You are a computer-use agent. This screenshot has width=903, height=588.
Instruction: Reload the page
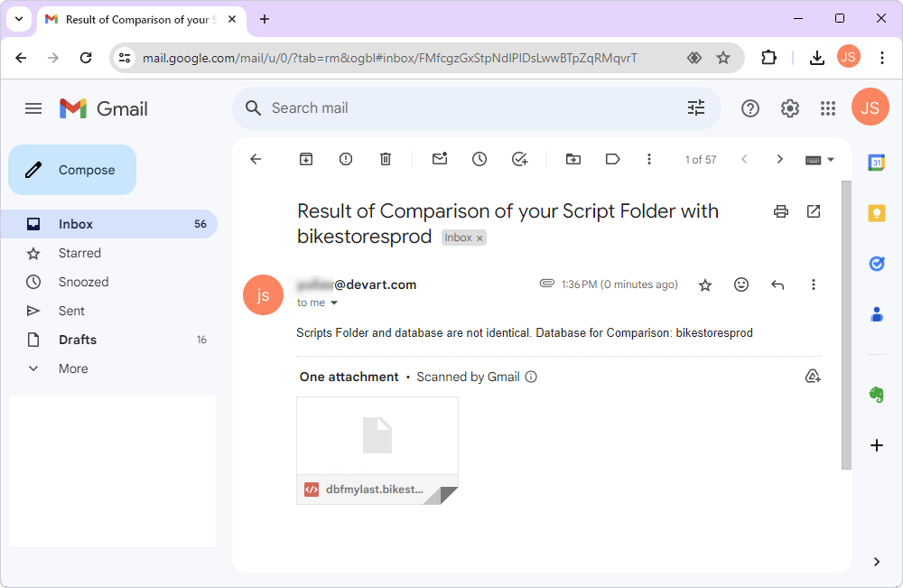[86, 58]
